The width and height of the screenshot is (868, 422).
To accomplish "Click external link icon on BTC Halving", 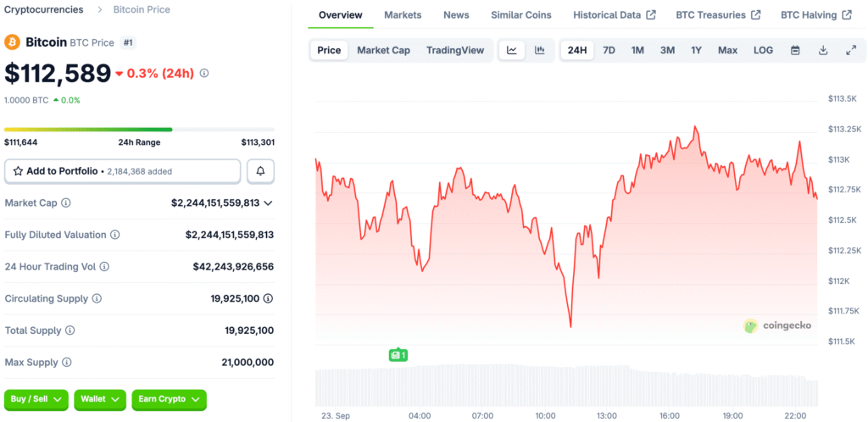I will pyautogui.click(x=847, y=15).
